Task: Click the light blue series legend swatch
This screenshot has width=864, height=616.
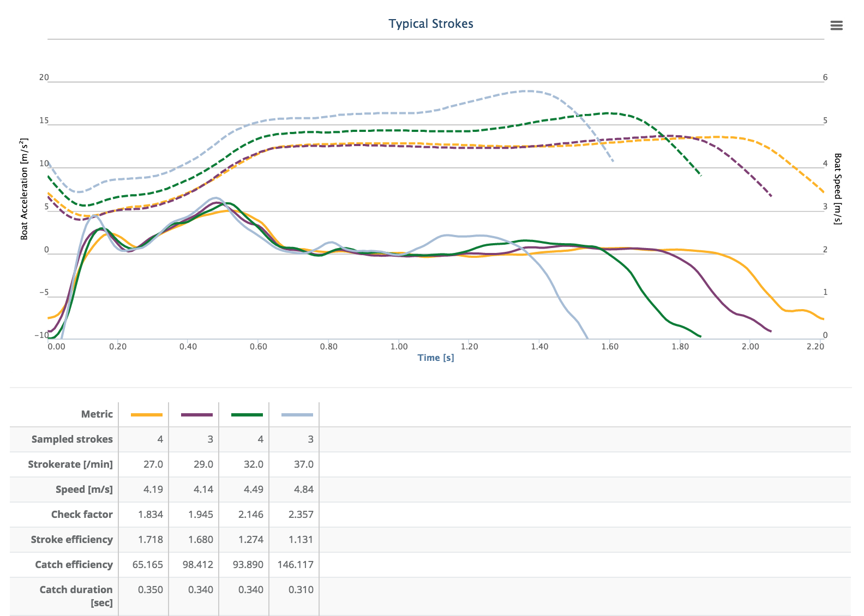Action: coord(297,415)
